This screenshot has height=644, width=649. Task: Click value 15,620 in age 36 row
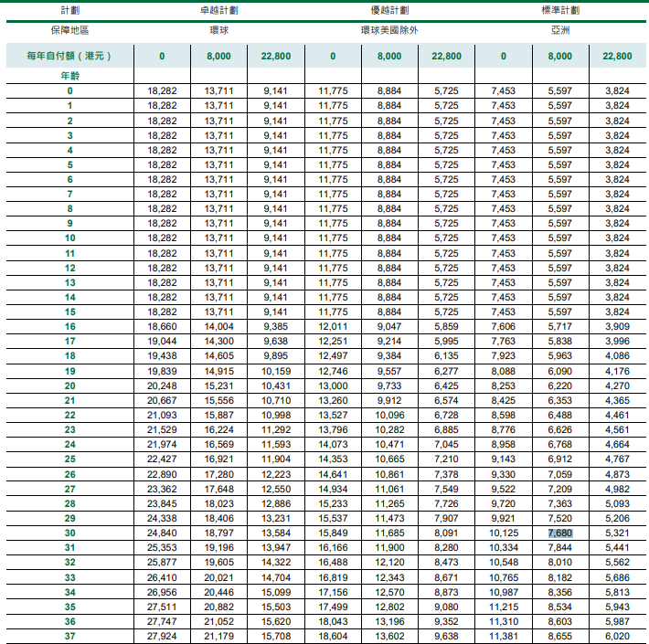tap(276, 621)
